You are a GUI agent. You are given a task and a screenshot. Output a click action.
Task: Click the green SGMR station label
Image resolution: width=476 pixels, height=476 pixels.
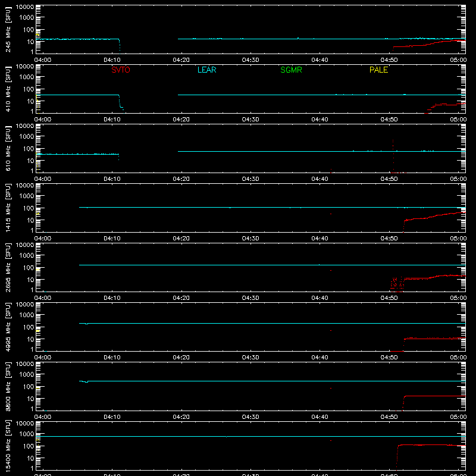click(x=291, y=70)
